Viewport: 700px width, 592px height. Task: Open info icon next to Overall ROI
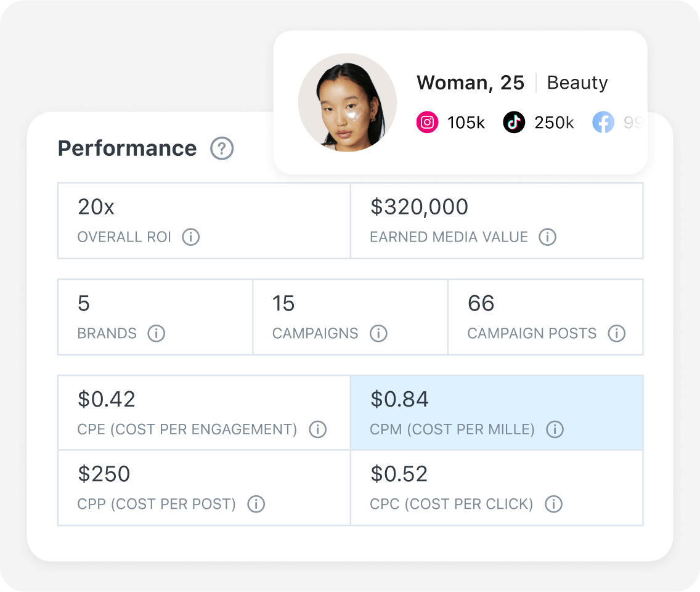[191, 237]
